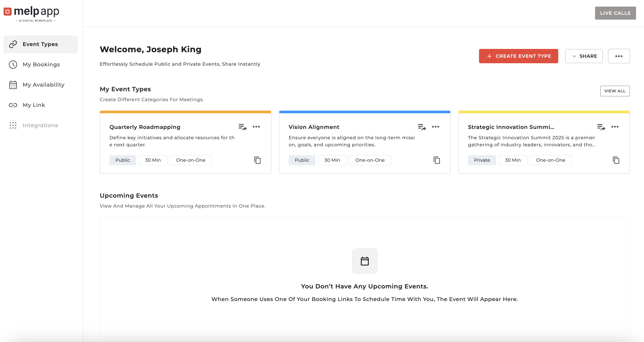
Task: Open My Availability sidebar item
Action: click(43, 85)
